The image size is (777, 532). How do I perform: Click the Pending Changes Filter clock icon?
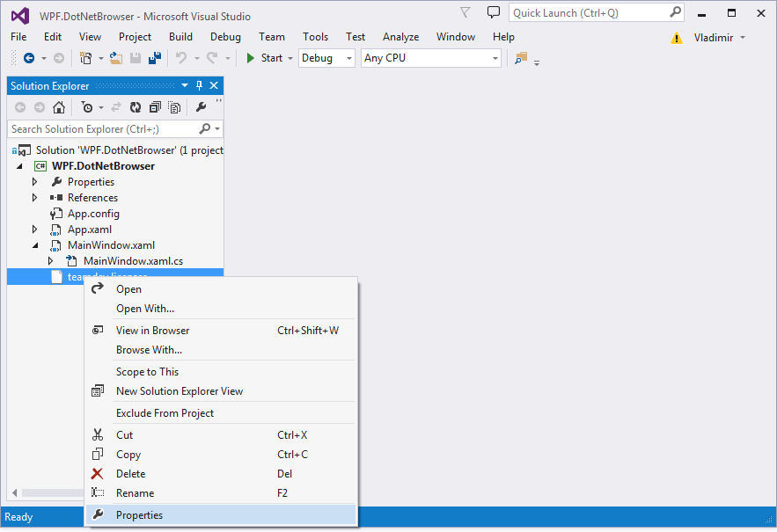87,107
